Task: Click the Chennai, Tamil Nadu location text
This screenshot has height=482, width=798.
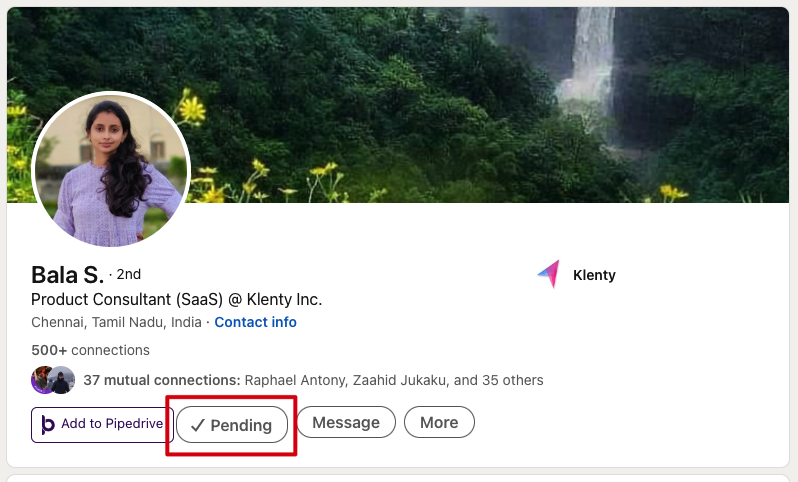Action: [116, 322]
